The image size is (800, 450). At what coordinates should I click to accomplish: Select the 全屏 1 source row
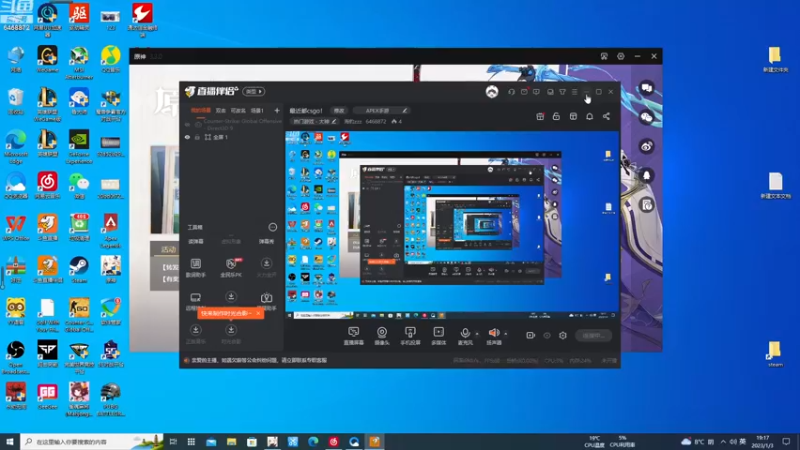232,137
